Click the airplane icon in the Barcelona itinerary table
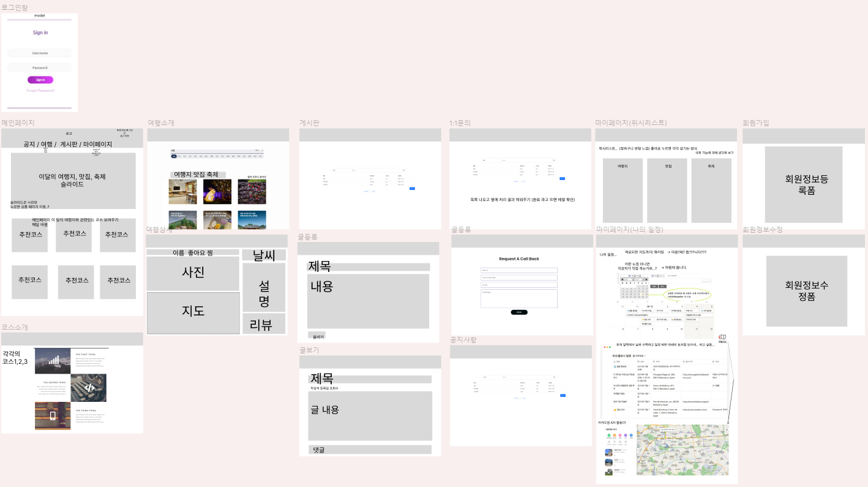 click(x=615, y=367)
